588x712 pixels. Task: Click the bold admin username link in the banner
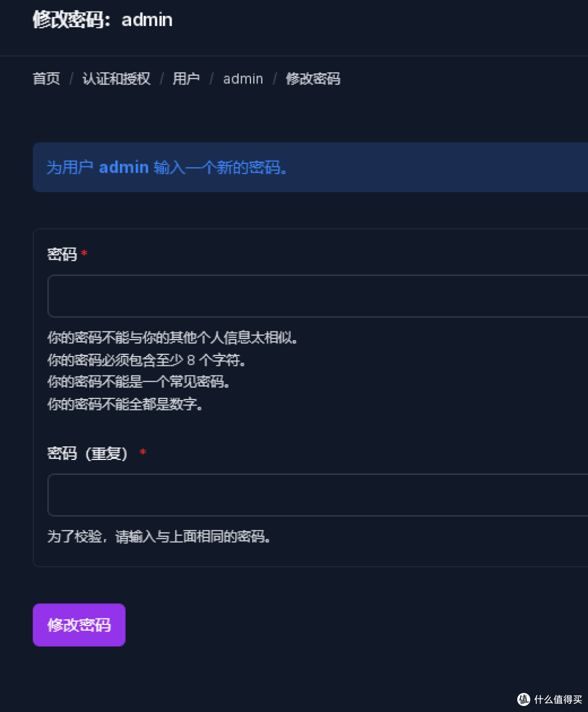point(124,167)
